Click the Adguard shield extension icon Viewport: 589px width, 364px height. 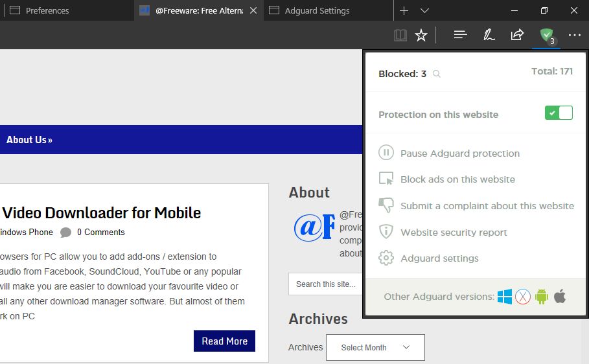[x=546, y=35]
